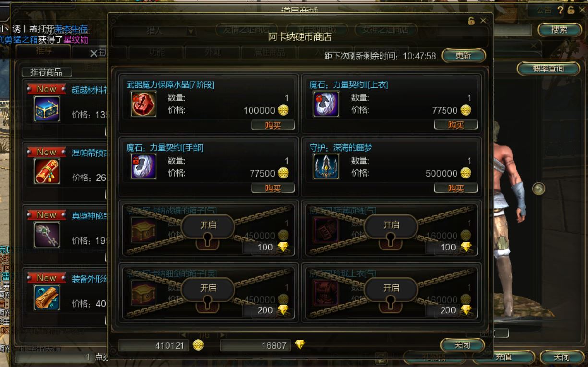Click the 魔石 力量契约 手部 item icon
The width and height of the screenshot is (588, 367).
[x=144, y=166]
